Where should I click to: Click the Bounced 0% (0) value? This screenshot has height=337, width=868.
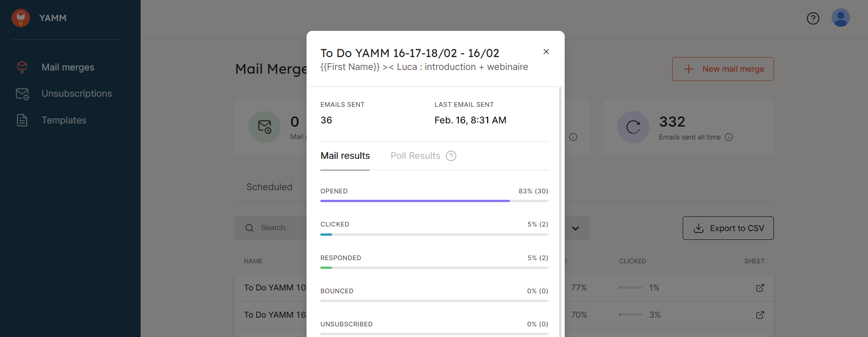coord(537,291)
